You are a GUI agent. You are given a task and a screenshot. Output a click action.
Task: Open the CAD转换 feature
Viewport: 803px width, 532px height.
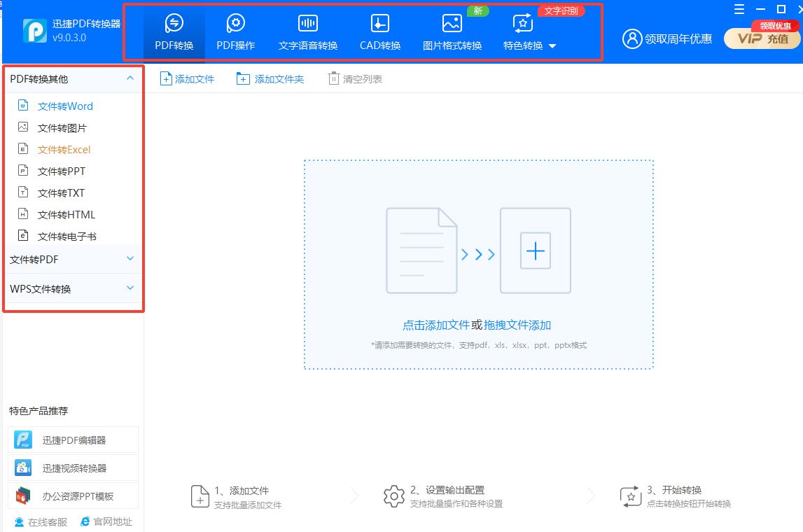[379, 31]
